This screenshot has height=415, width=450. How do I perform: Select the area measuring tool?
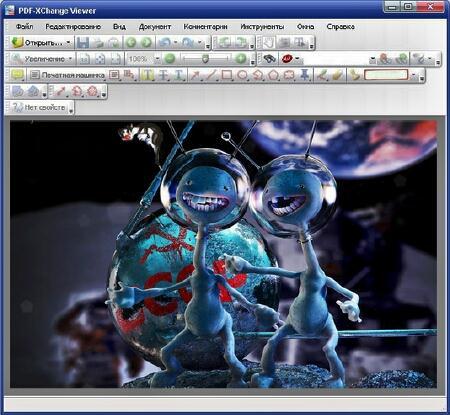pos(92,91)
